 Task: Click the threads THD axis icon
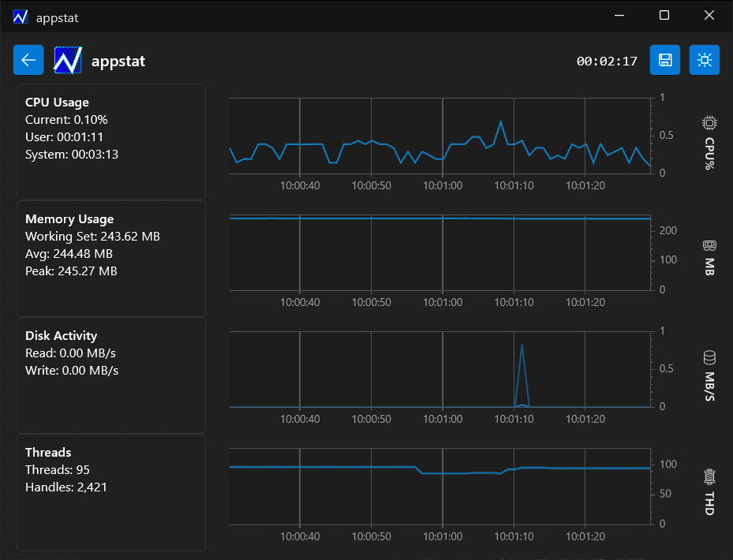(709, 476)
